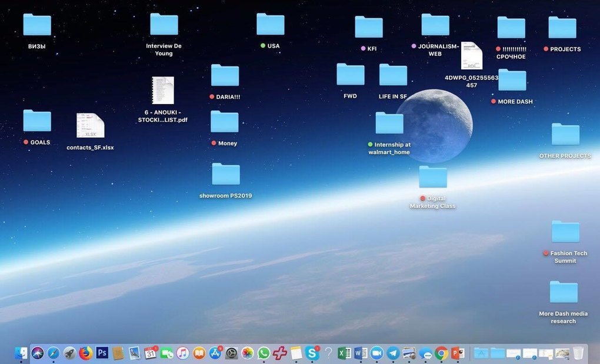Select the KFI folder

369,27
